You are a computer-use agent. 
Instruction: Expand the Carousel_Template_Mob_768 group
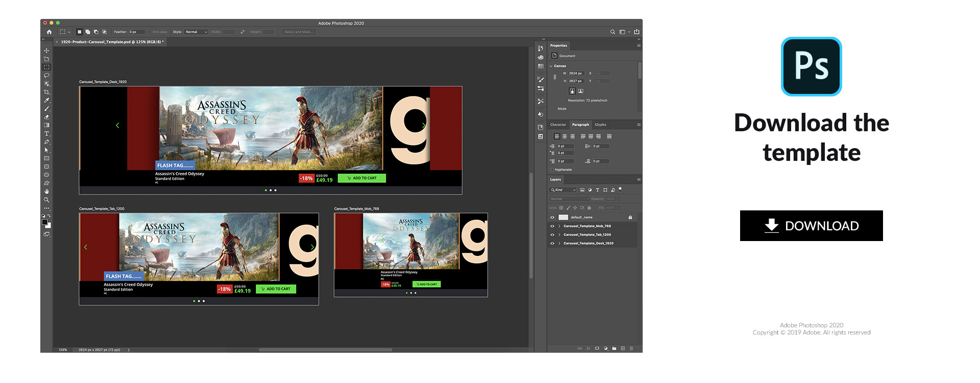[559, 226]
